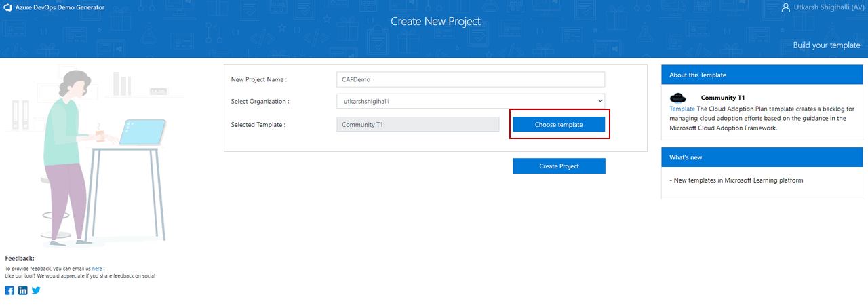Expand the Select Organization dropdown
Image resolution: width=868 pixels, height=306 pixels.
click(x=471, y=101)
